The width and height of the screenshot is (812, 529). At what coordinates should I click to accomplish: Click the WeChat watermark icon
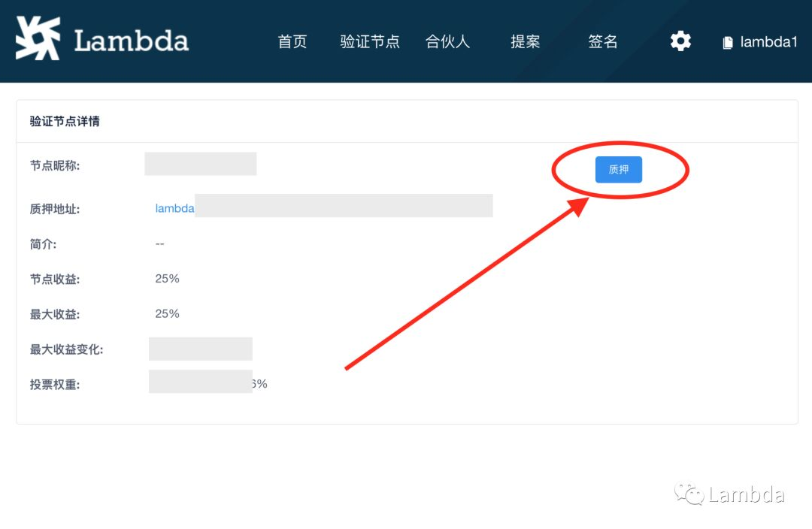(688, 494)
